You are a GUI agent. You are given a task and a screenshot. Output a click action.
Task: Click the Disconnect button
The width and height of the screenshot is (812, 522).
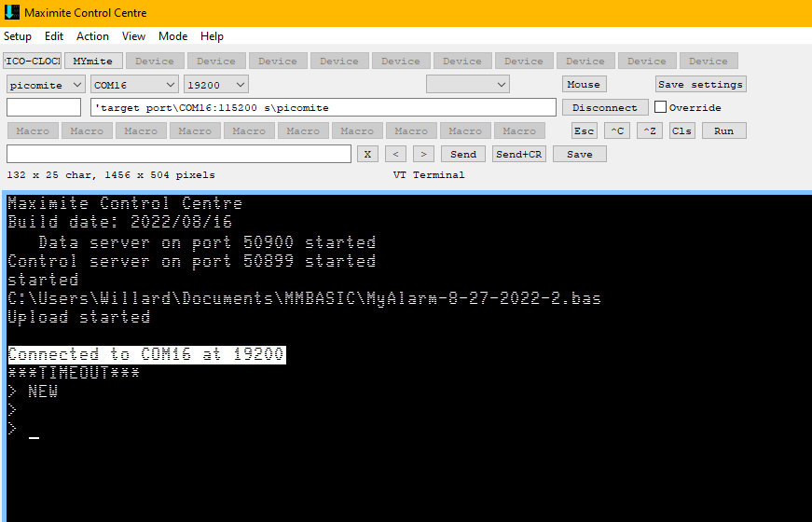[605, 107]
